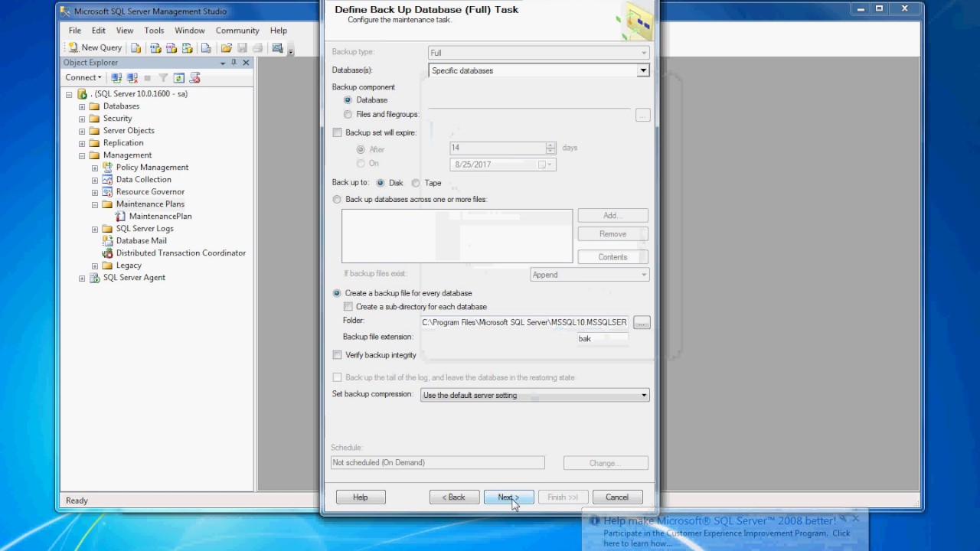Collapse the Maintenance Plans node

95,204
